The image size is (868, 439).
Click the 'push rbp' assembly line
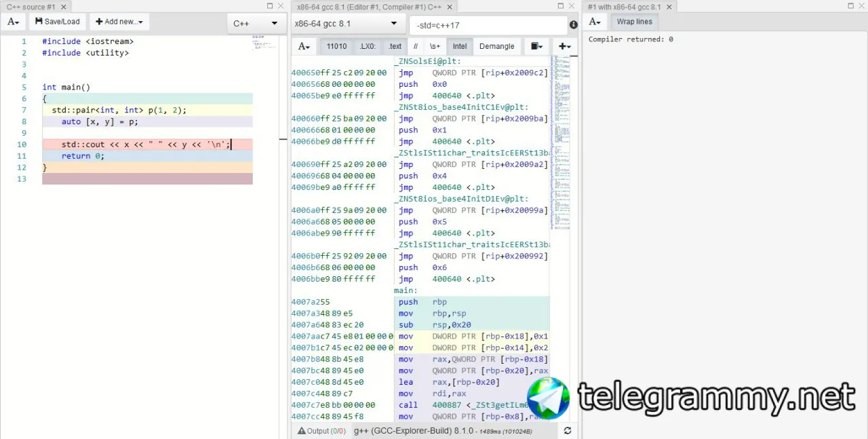tap(422, 302)
